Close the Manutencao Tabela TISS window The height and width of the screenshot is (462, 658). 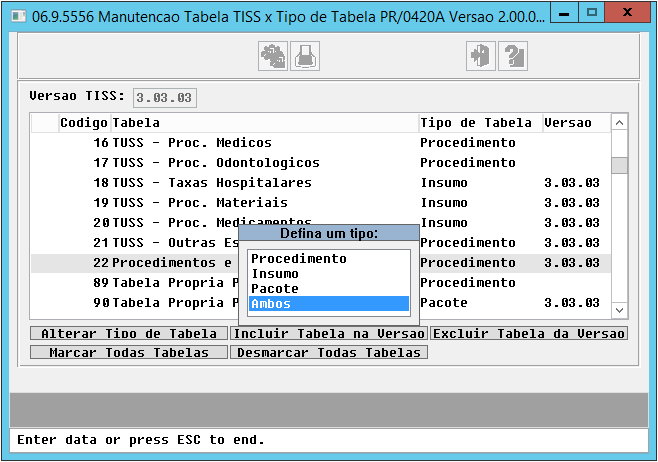click(627, 13)
